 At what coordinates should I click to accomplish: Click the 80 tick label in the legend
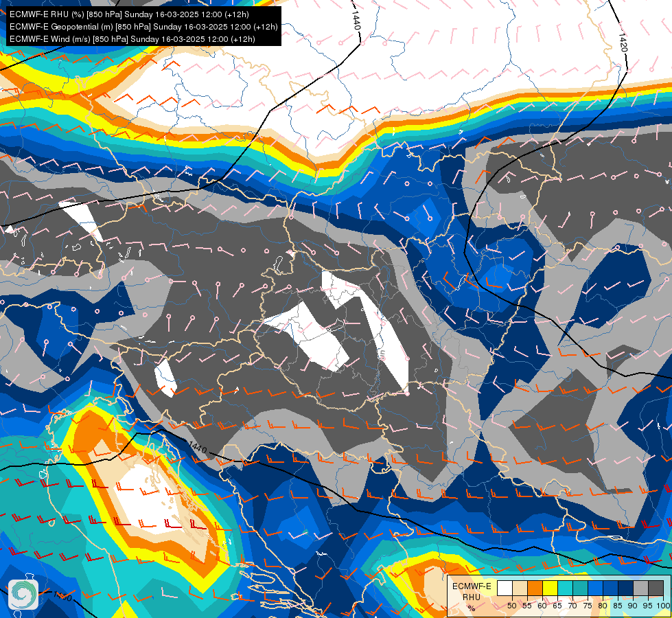point(603,606)
